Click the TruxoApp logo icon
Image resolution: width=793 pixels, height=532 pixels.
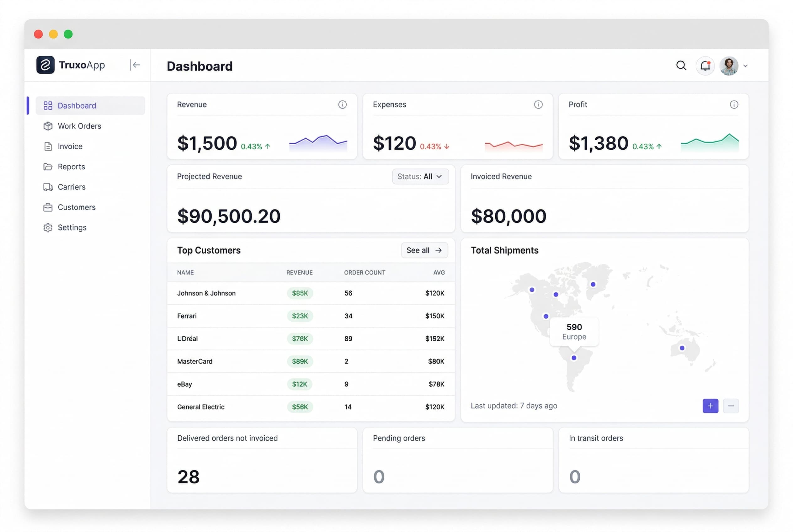pyautogui.click(x=45, y=65)
